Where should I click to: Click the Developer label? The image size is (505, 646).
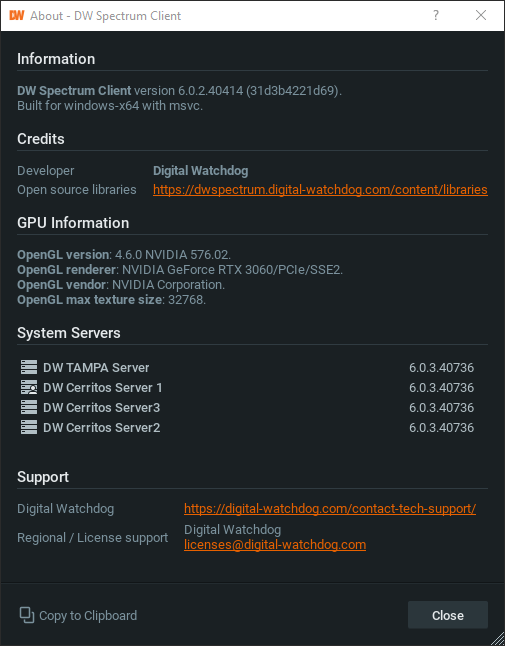[46, 171]
